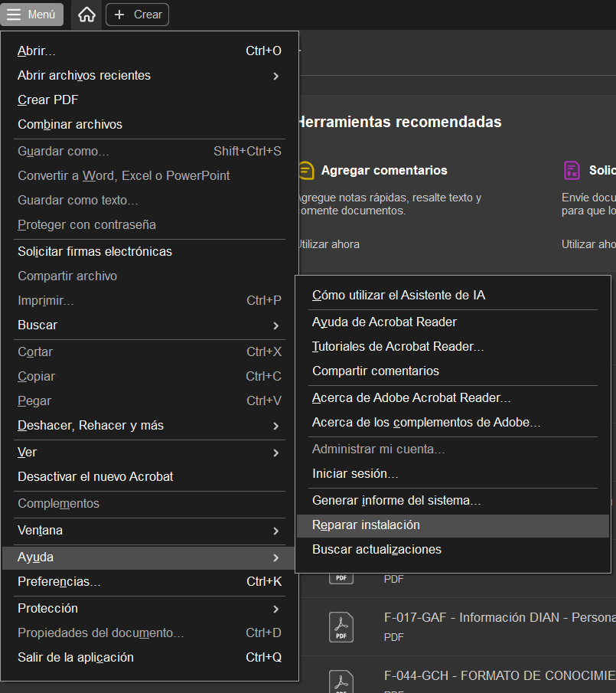The image size is (616, 693).
Task: Select Abrir... menu item
Action: click(149, 51)
